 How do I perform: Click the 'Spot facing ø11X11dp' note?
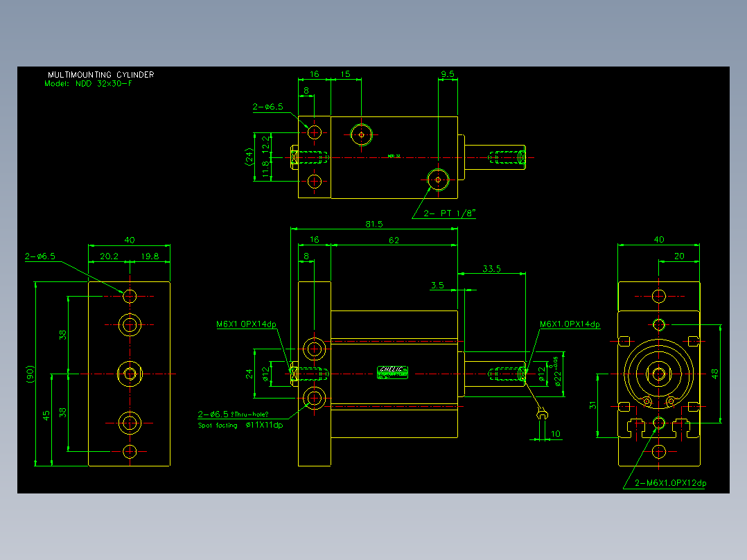pyautogui.click(x=240, y=425)
